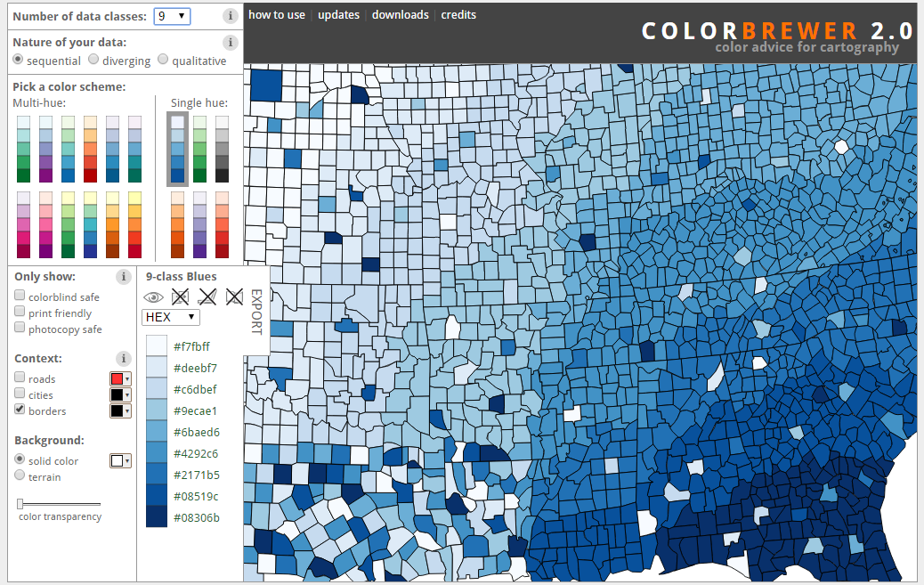Click the info icon next to Context

pos(122,358)
